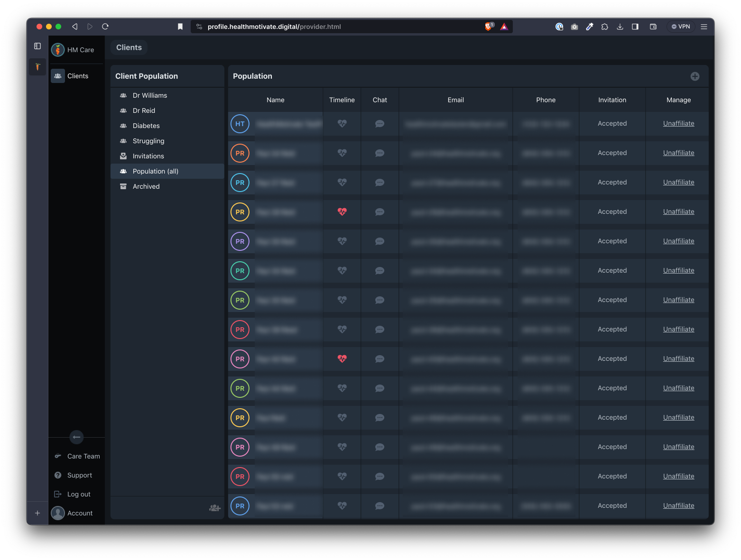Click the VPN button in browser toolbar
This screenshot has height=560, width=741.
click(x=681, y=27)
